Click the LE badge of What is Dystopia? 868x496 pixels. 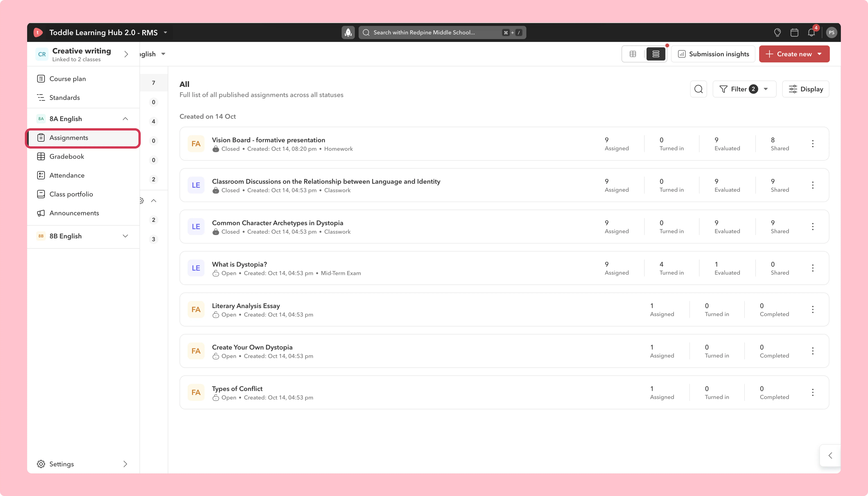(196, 268)
